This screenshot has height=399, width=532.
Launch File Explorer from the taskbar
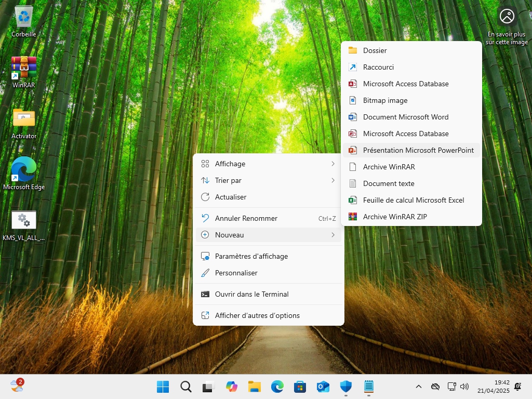click(x=254, y=387)
